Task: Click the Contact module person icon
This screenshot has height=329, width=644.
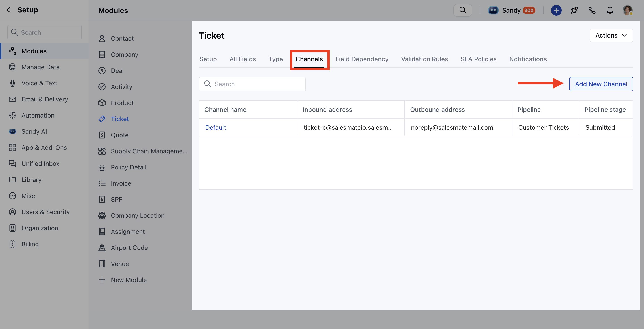Action: pyautogui.click(x=102, y=38)
